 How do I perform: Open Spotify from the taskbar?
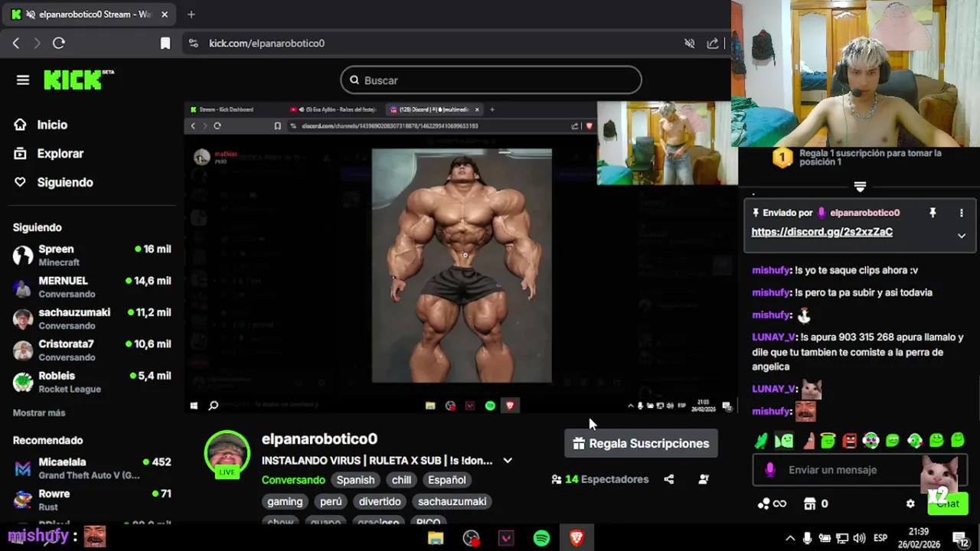point(541,539)
